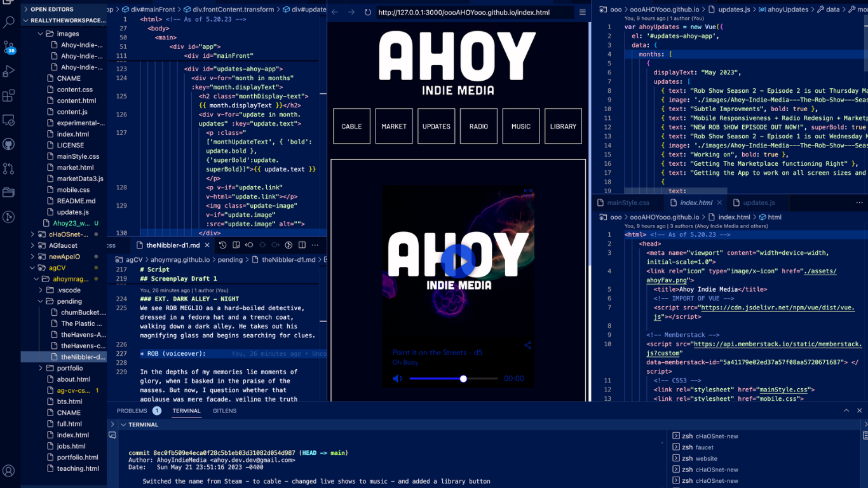The width and height of the screenshot is (868, 488).
Task: Play the Ahoy Indie Media video
Action: click(458, 260)
